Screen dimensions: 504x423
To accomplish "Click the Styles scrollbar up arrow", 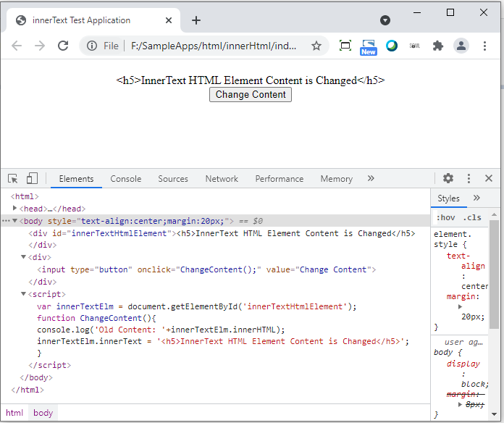I will point(494,214).
